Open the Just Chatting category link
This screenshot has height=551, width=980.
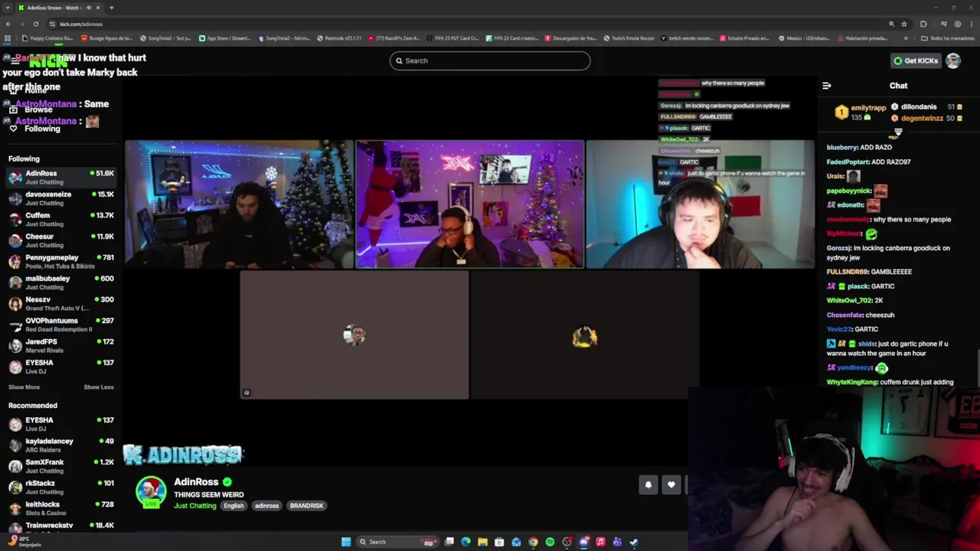tap(195, 506)
